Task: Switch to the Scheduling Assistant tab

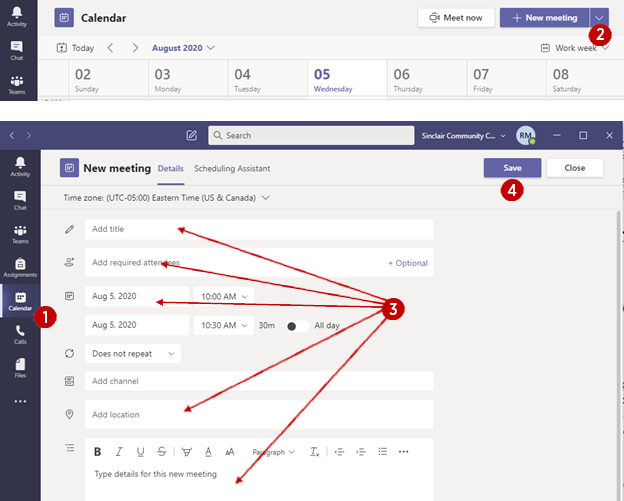Action: click(232, 168)
